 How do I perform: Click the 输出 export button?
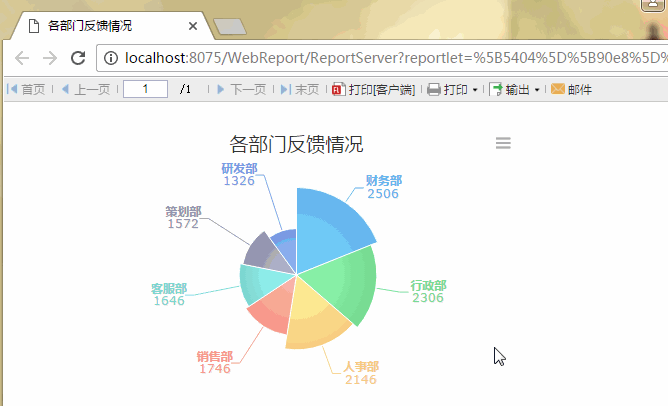click(510, 89)
